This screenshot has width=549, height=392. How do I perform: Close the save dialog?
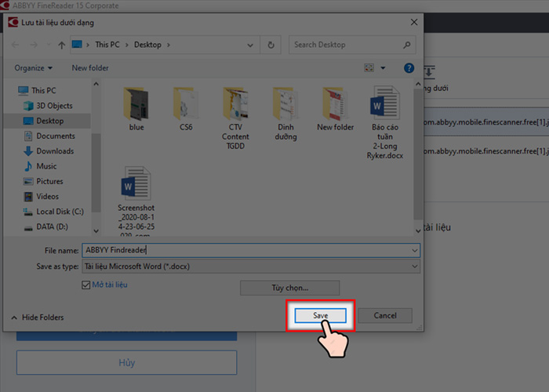[x=414, y=23]
